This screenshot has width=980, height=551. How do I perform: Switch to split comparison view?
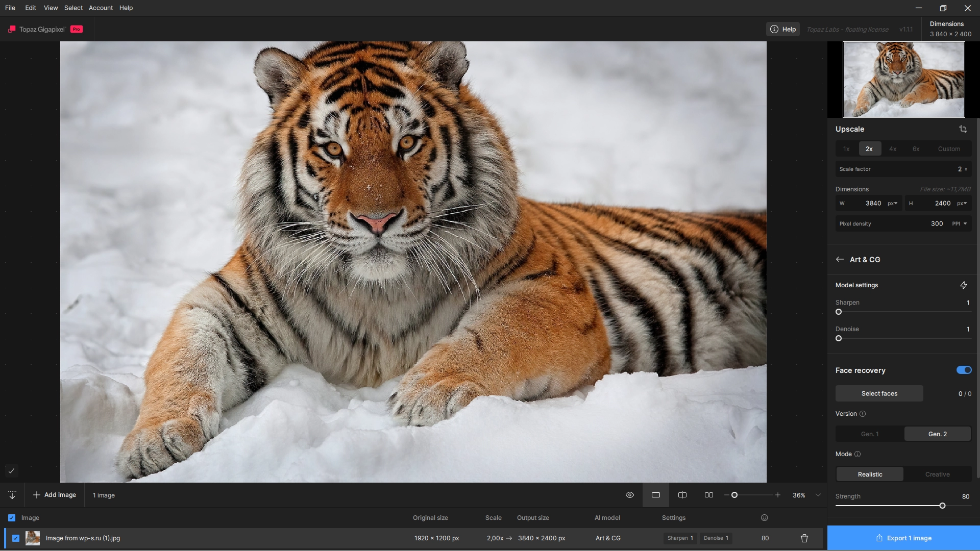[682, 495]
